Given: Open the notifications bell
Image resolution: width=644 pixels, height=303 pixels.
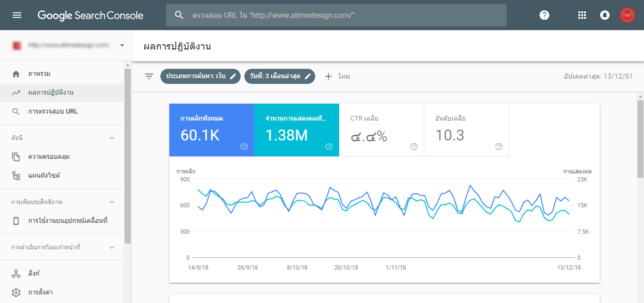Looking at the screenshot, I should [604, 15].
